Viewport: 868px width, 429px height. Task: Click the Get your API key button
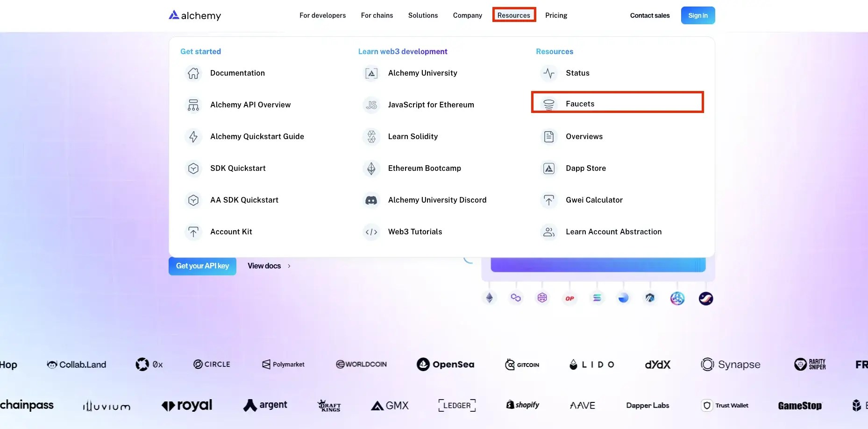[202, 266]
